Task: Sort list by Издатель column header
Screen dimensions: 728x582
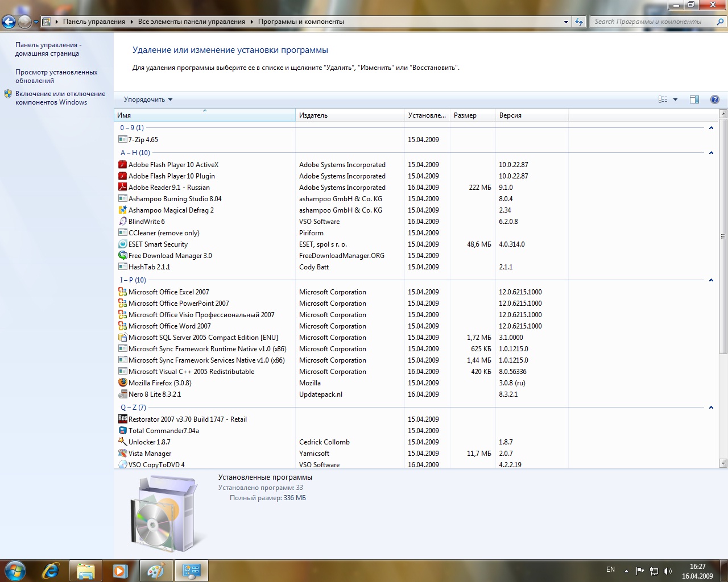Action: tap(350, 115)
